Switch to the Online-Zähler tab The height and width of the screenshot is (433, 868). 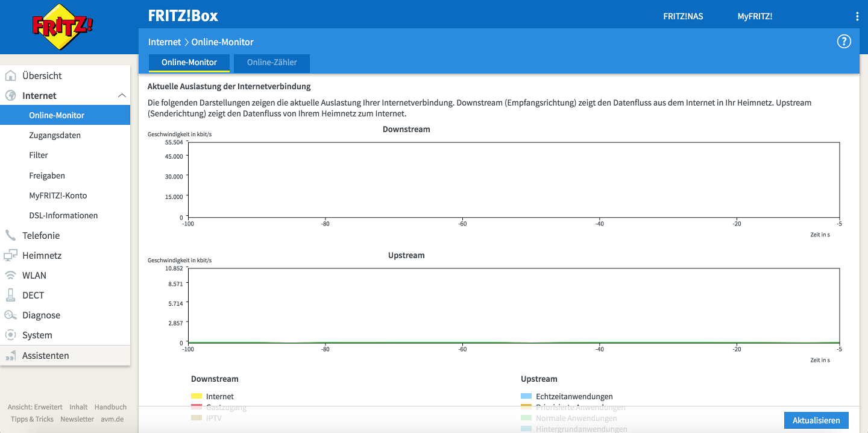[272, 62]
